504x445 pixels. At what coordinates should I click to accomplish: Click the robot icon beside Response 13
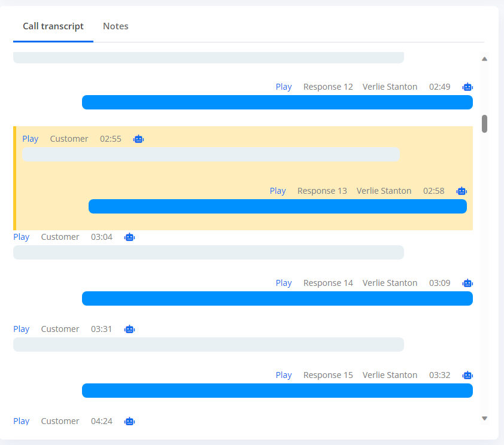462,191
